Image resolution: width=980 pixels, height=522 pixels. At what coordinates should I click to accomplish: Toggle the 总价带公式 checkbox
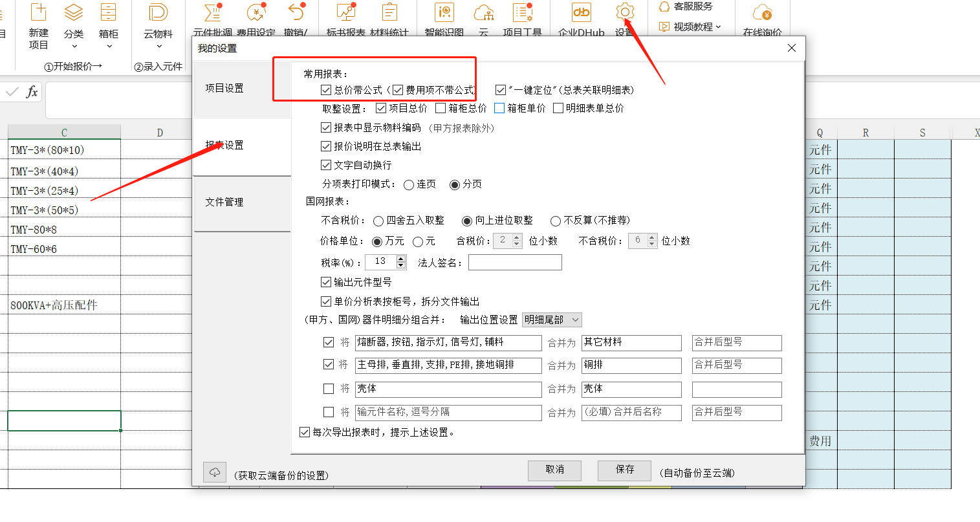point(326,90)
